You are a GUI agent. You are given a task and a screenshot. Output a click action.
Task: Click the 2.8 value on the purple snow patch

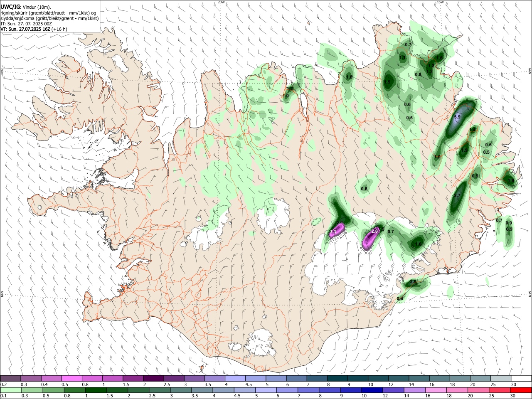374,231
